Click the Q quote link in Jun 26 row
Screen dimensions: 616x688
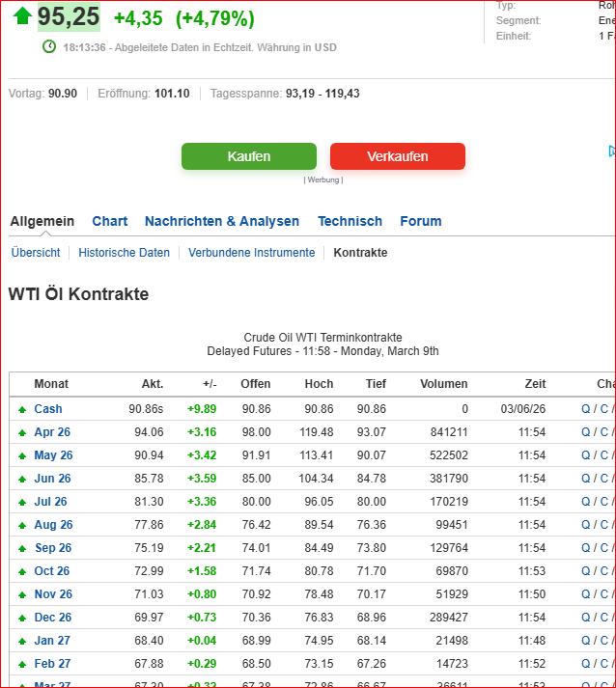tap(585, 479)
